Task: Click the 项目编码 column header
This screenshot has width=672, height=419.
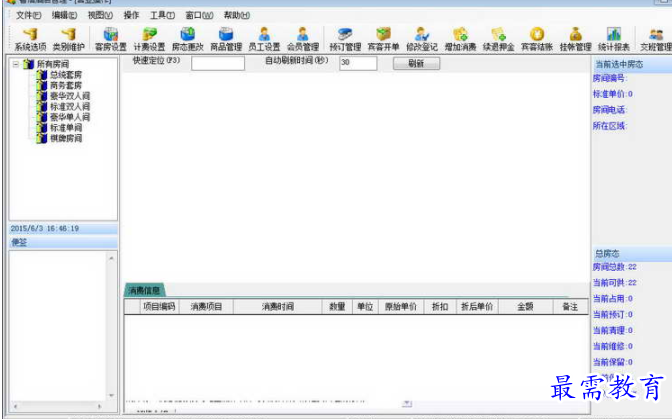Action: coord(159,307)
